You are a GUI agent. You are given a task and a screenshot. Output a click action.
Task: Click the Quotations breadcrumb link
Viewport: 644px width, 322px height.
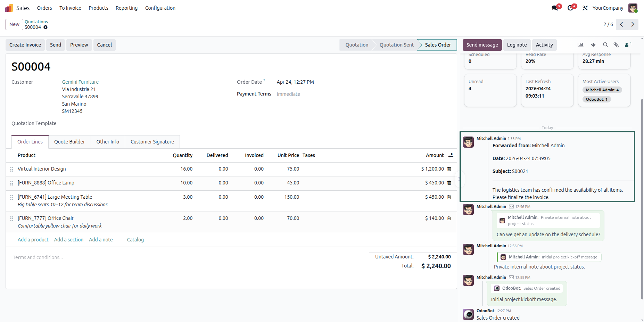tap(36, 22)
